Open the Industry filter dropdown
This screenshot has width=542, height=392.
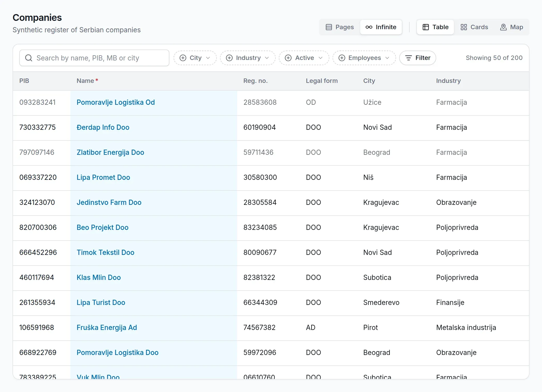coord(248,58)
